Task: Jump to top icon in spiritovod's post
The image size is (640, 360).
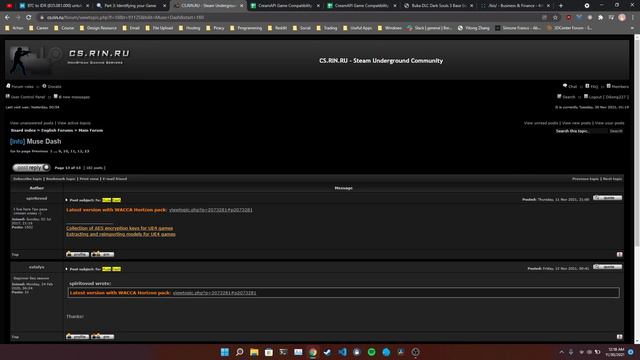Action: 619,254
